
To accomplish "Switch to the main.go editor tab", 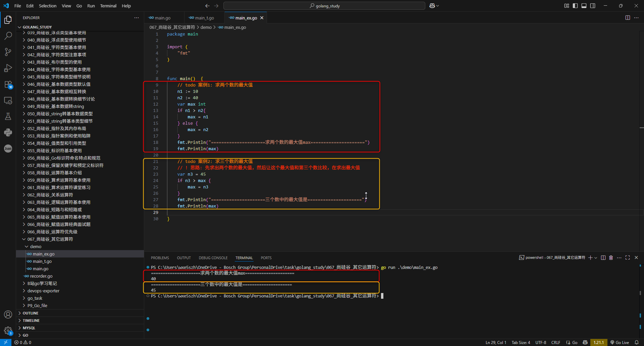I will [163, 18].
